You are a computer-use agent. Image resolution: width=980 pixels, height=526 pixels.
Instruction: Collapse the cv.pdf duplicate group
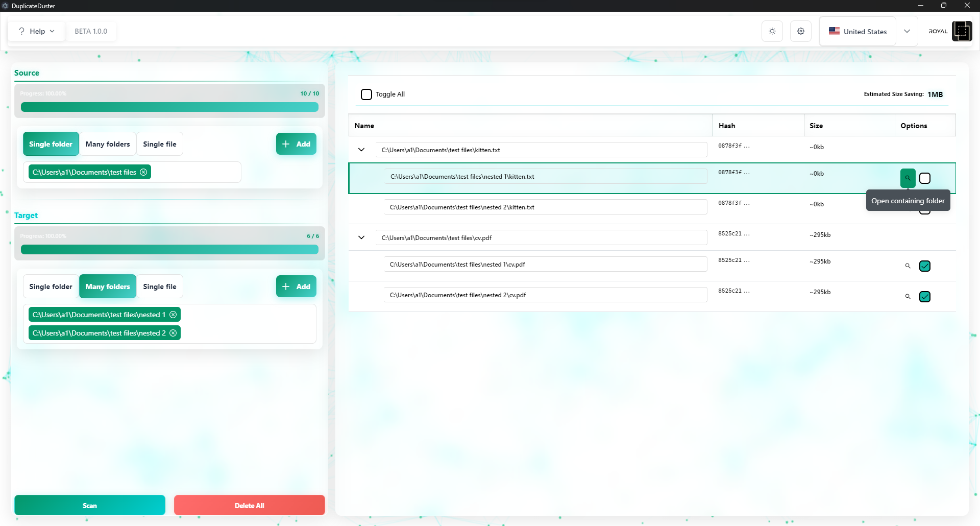point(362,237)
